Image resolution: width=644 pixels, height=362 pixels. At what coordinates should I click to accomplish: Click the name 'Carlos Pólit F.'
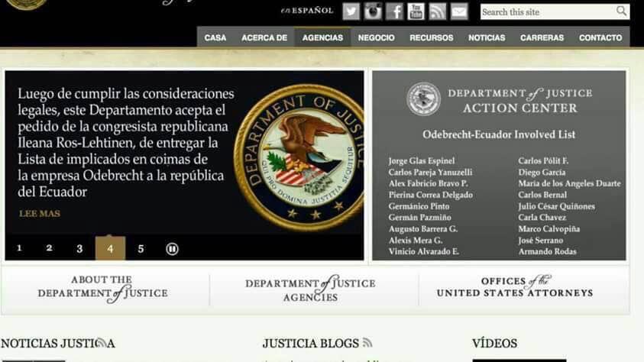tap(543, 161)
